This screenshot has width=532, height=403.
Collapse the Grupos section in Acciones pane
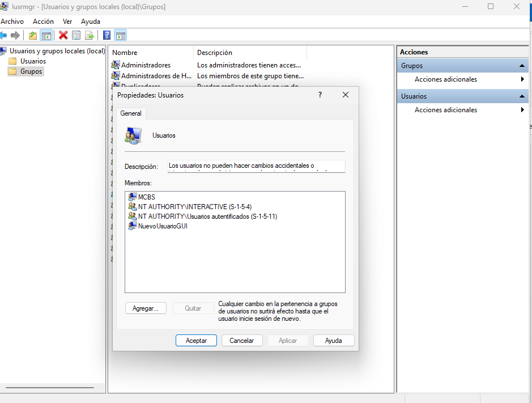(522, 66)
